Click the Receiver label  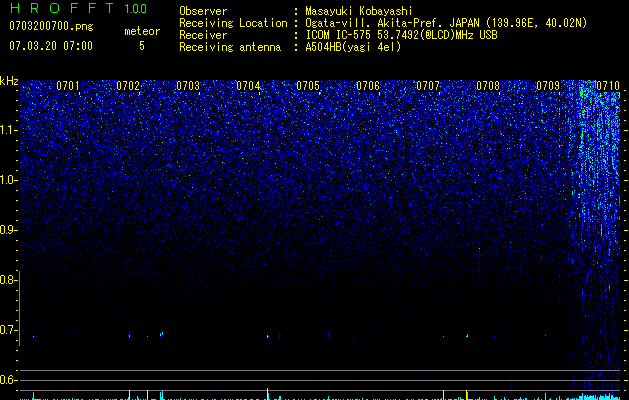click(x=203, y=35)
